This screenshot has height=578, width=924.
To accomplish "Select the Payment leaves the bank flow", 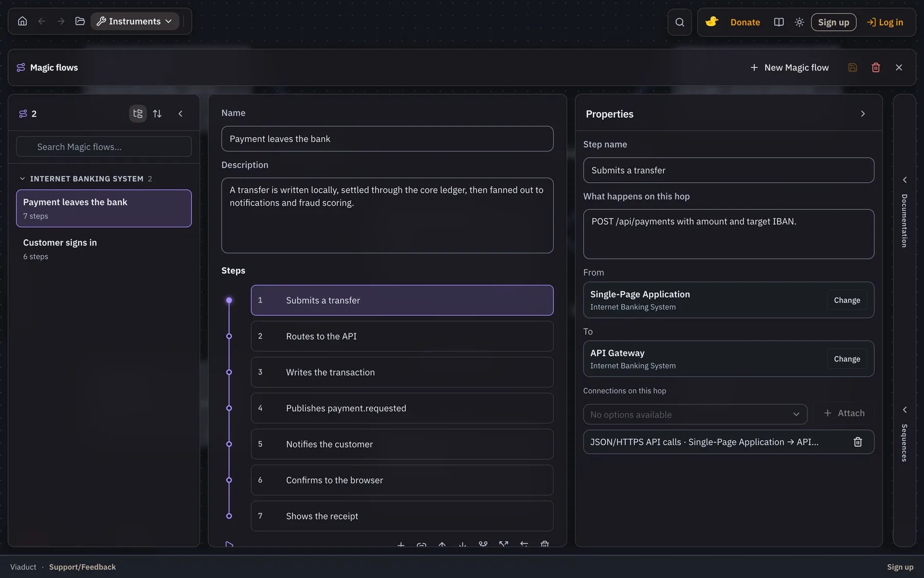I will [104, 208].
